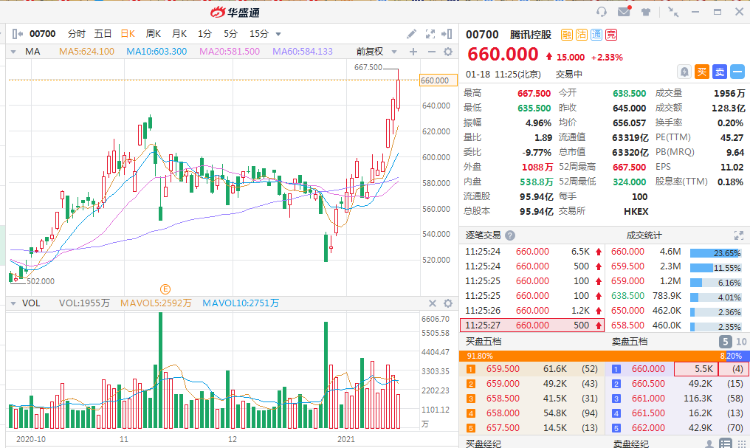Click the 23.65% volume distribution bar
750x448 pixels.
[x=715, y=253]
